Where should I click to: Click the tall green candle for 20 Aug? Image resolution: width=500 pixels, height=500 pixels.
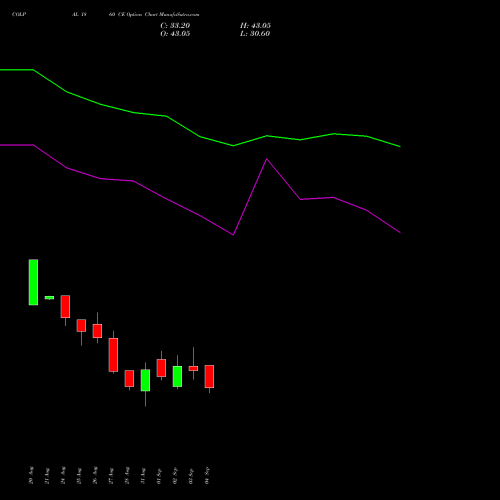pos(33,282)
